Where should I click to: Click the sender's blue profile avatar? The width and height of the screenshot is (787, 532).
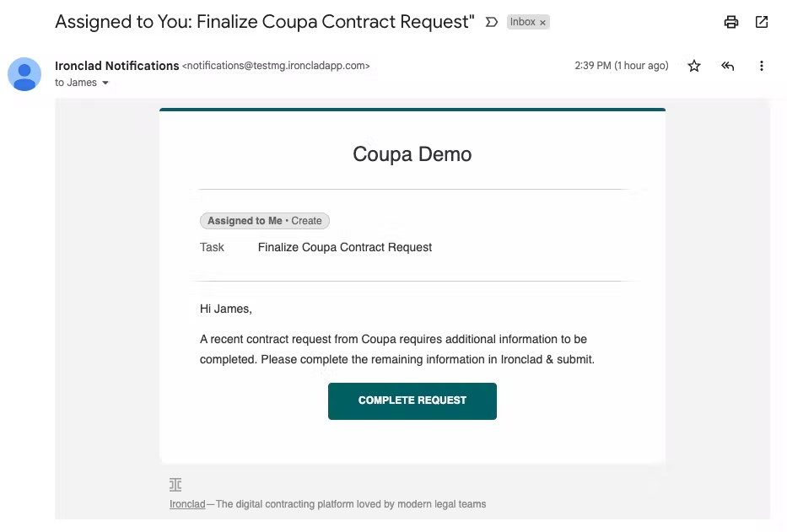click(x=24, y=74)
